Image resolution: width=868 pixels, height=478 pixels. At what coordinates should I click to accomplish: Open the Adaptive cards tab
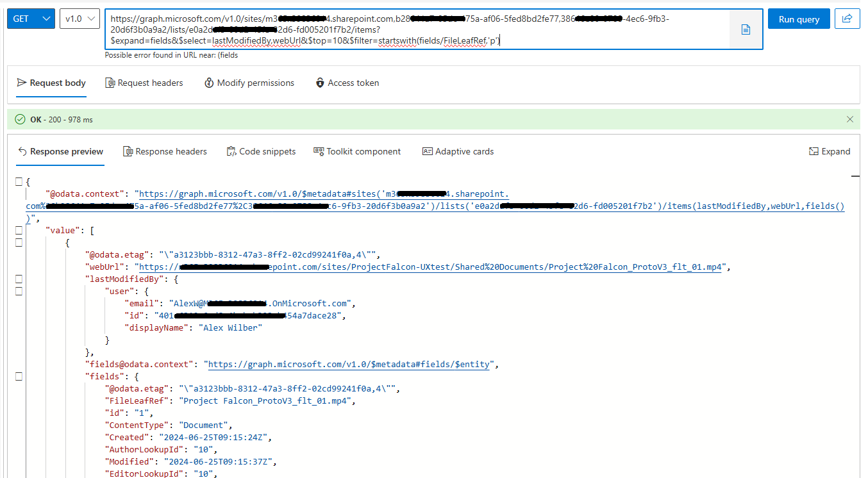click(x=458, y=152)
